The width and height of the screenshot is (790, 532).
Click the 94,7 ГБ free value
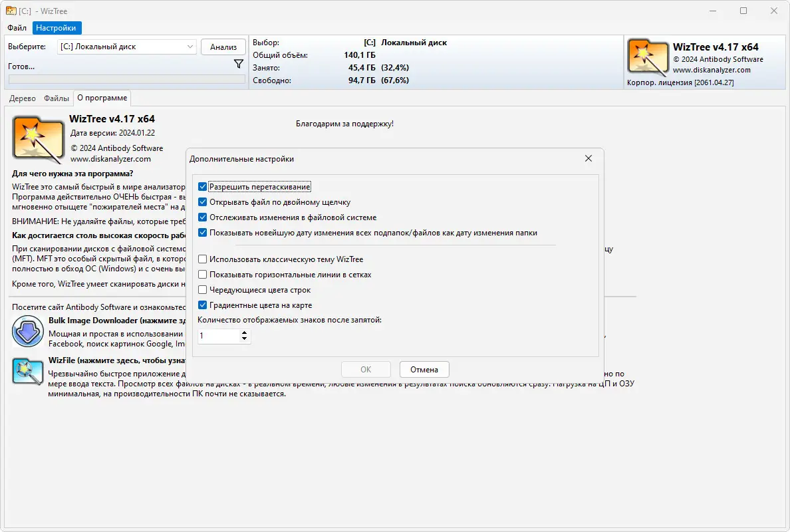362,80
